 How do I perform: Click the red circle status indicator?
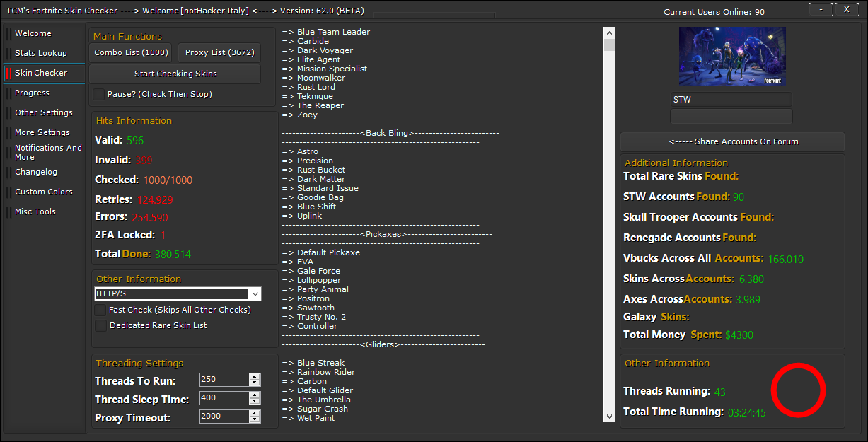798,390
